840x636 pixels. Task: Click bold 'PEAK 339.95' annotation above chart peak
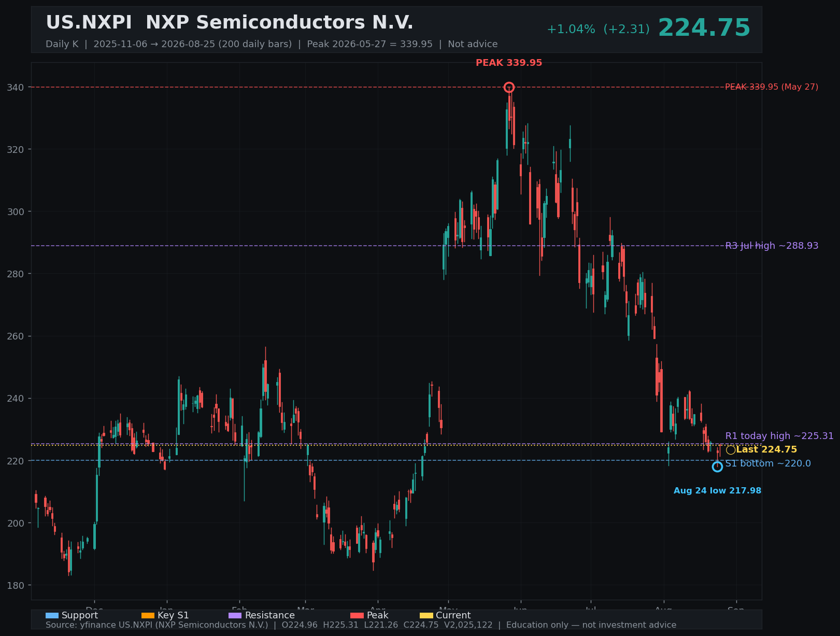(509, 63)
